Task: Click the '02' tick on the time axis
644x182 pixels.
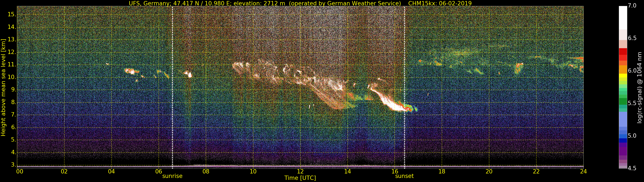Action: click(64, 172)
